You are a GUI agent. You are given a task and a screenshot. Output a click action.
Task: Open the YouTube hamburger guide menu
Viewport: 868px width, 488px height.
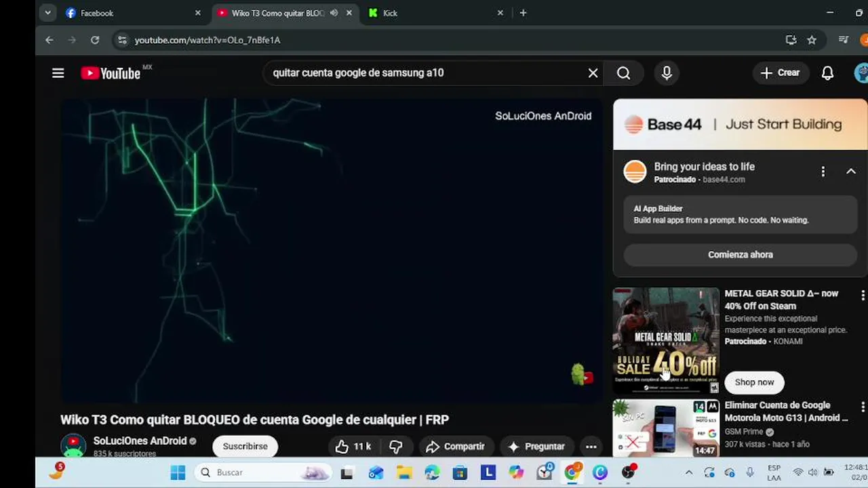click(58, 73)
